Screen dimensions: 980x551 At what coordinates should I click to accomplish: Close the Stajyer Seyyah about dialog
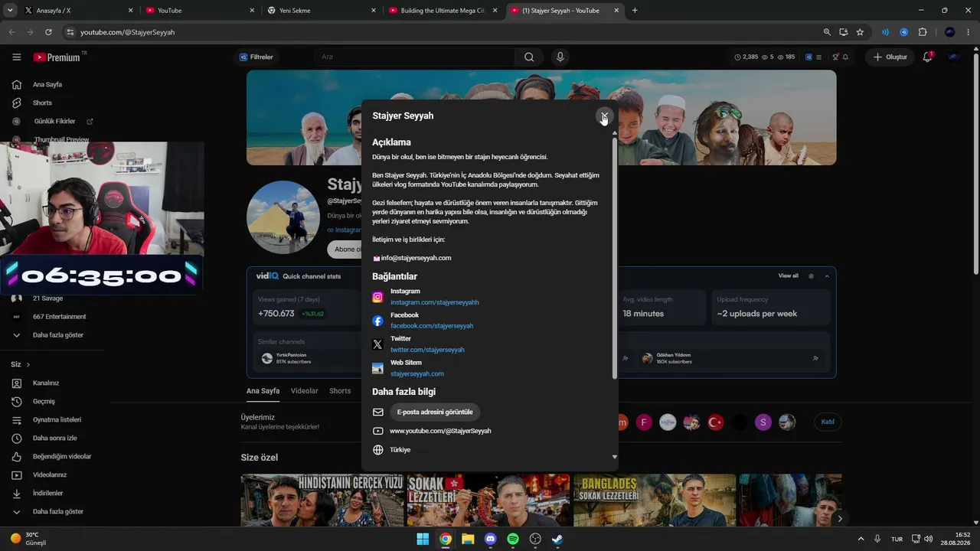(604, 116)
